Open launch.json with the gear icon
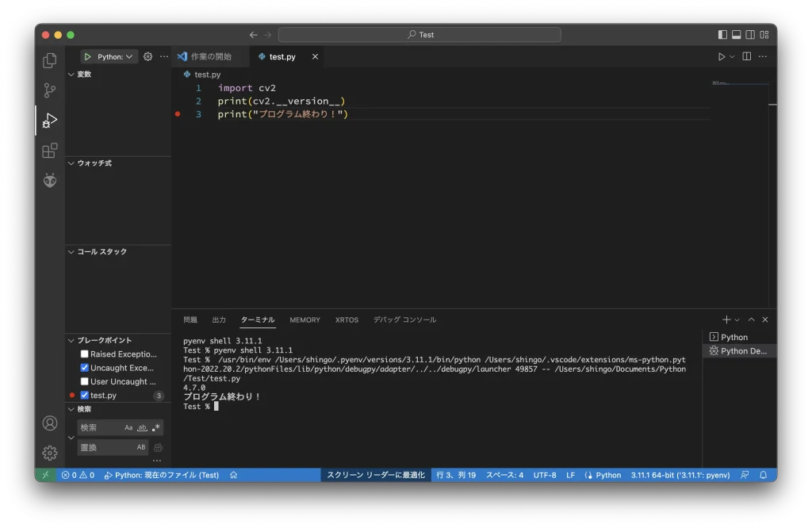Screen dimensions: 812x528 coord(147,57)
